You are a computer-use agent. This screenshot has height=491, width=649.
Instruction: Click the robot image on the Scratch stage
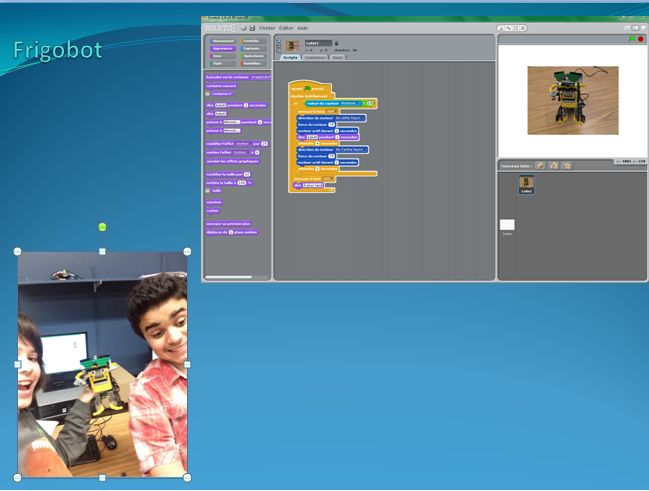(x=573, y=100)
